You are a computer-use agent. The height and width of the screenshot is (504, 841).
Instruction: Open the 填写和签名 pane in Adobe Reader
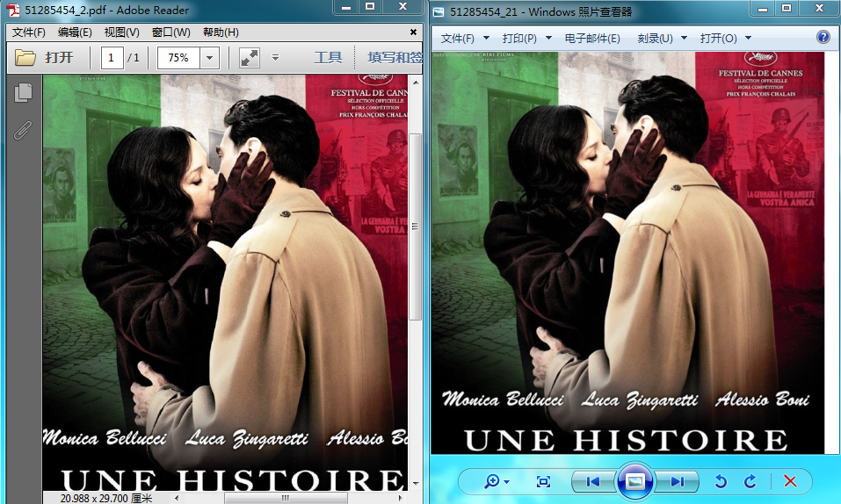(x=395, y=57)
